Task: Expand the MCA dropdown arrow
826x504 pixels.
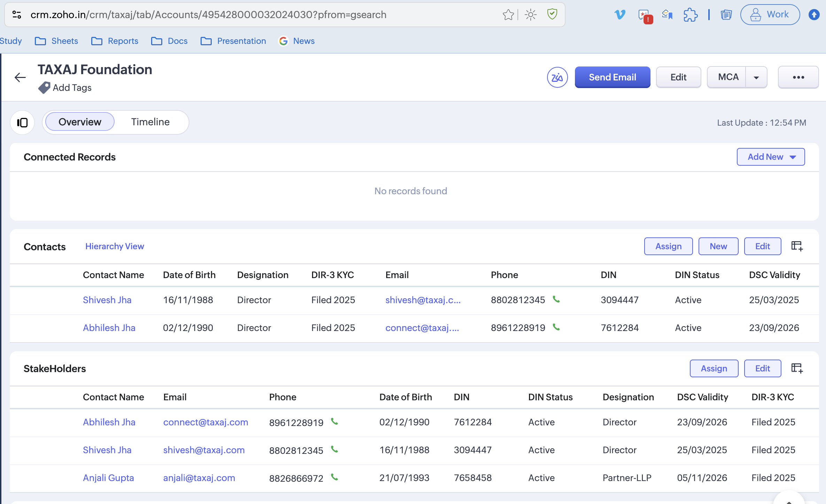Action: (756, 78)
